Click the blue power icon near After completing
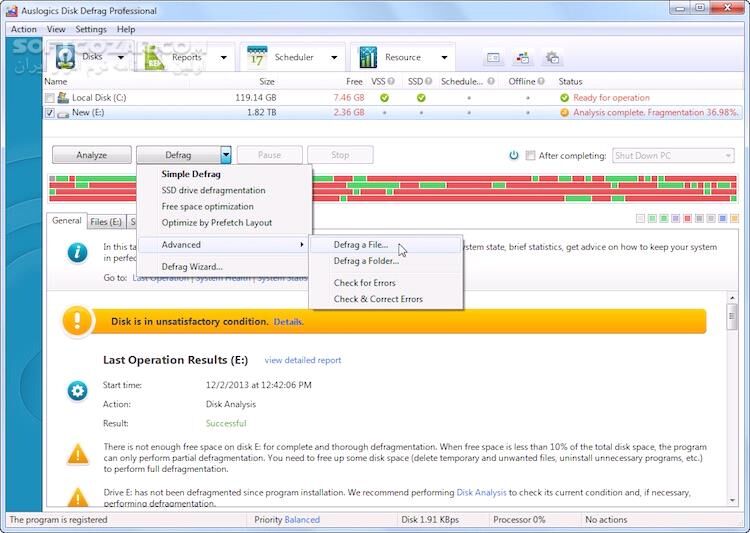This screenshot has width=750, height=533. tap(514, 155)
